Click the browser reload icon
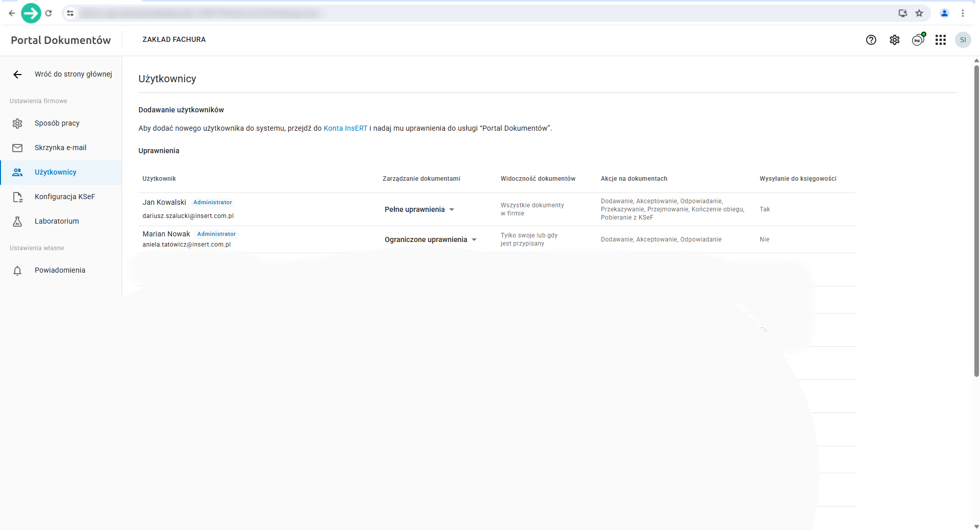 (49, 13)
